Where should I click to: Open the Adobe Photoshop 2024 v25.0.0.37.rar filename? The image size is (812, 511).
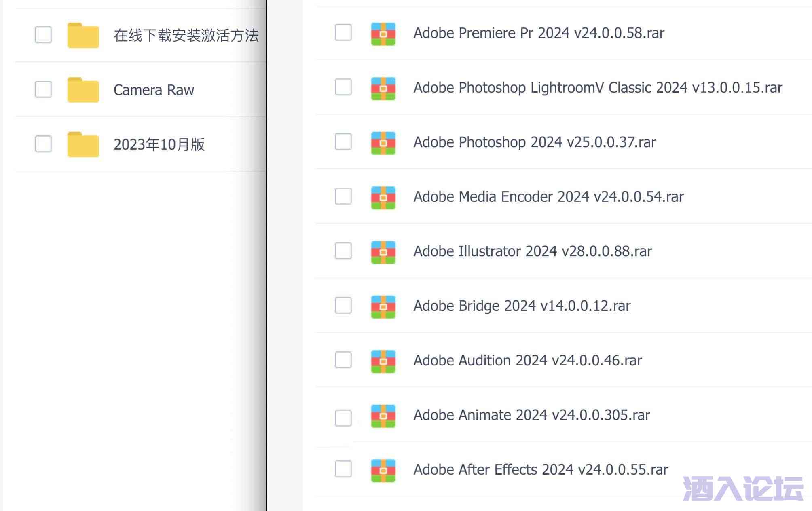[x=534, y=142]
